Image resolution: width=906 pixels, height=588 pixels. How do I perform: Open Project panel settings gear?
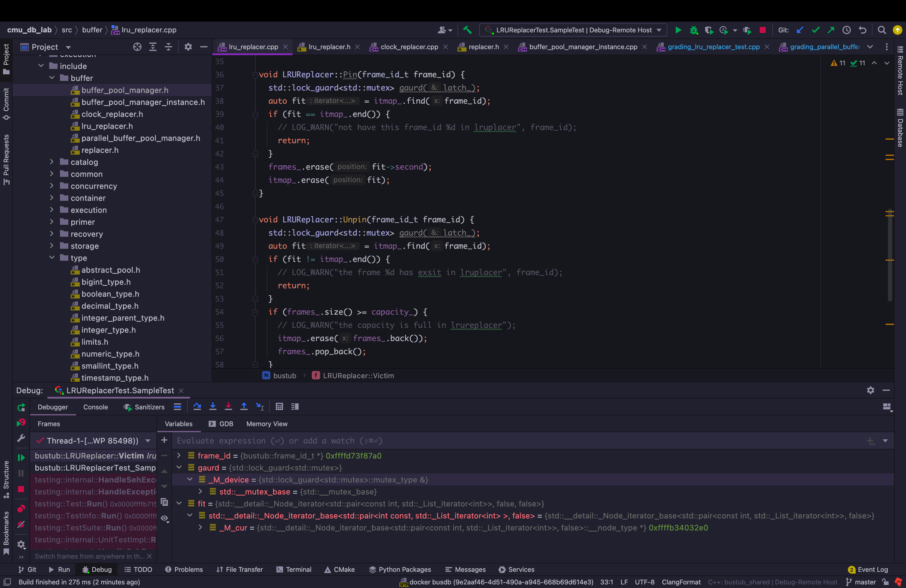188,47
